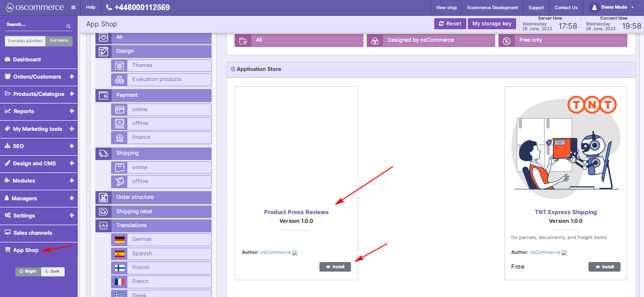Open View shop link
Viewport: 644px width, 297px height.
(446, 8)
